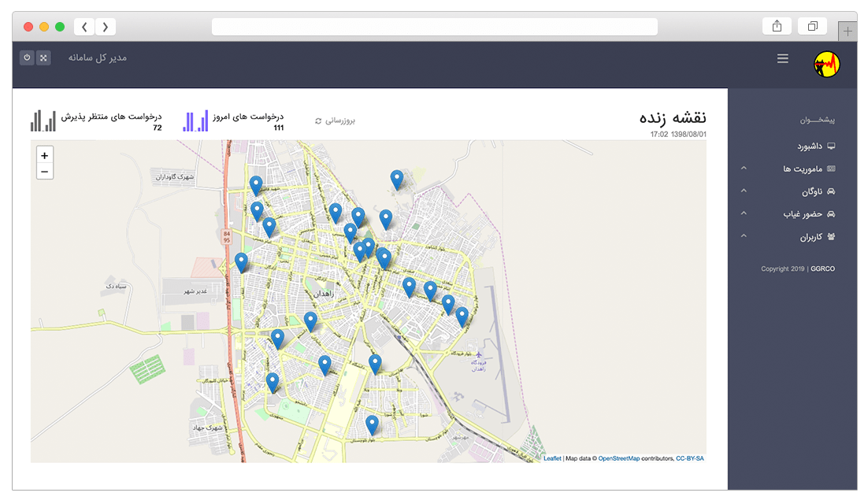The height and width of the screenshot is (500, 868).
Task: Expand the ماموریت ها submenu
Action: (x=802, y=169)
